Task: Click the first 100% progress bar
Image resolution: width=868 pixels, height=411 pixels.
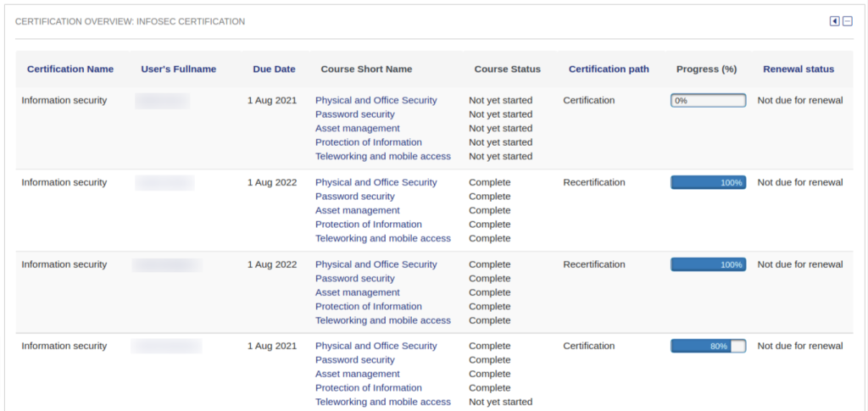Action: [708, 182]
